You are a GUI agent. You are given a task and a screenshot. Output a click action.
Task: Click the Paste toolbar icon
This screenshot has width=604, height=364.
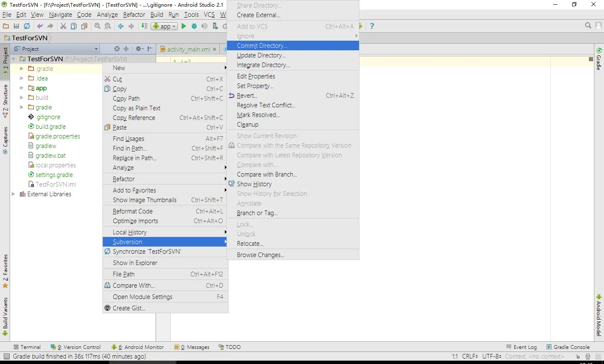coord(84,26)
